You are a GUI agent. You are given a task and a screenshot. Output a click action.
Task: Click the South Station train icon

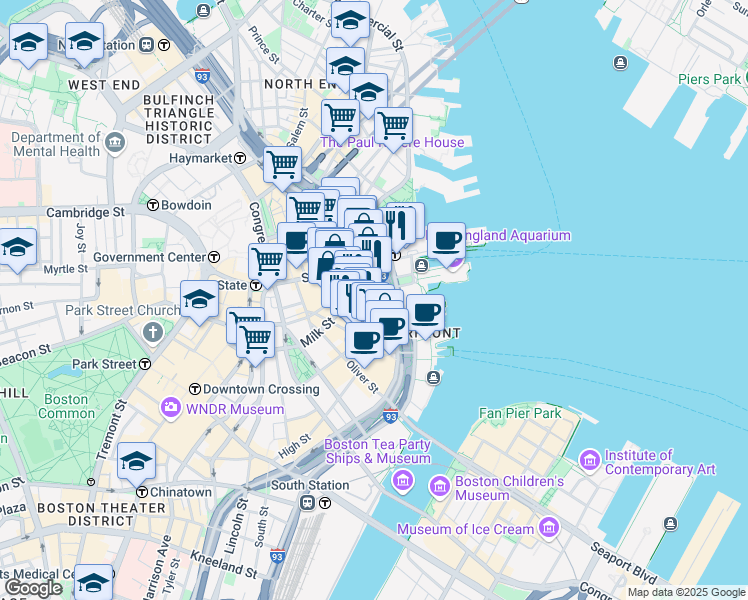coord(307,503)
